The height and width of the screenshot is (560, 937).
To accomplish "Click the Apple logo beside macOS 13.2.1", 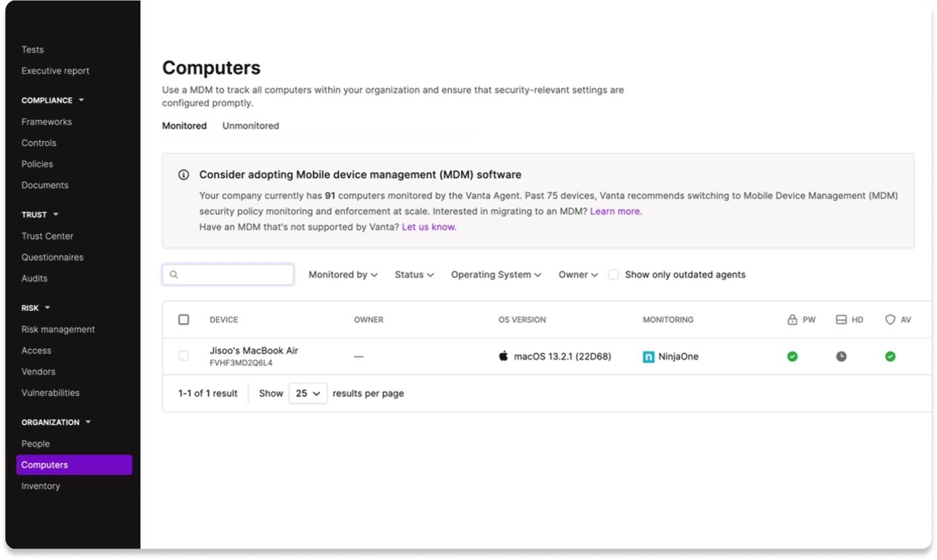I will (x=504, y=356).
